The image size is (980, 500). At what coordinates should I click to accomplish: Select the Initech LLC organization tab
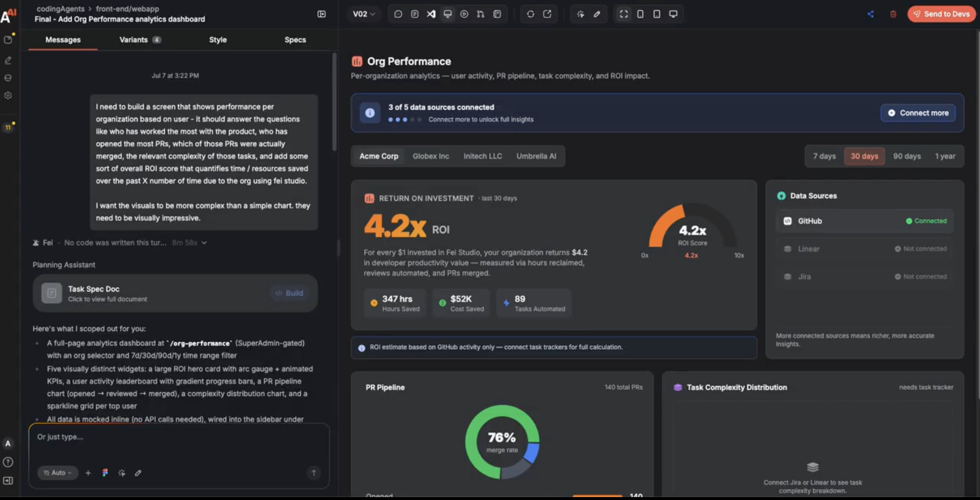[x=483, y=156]
